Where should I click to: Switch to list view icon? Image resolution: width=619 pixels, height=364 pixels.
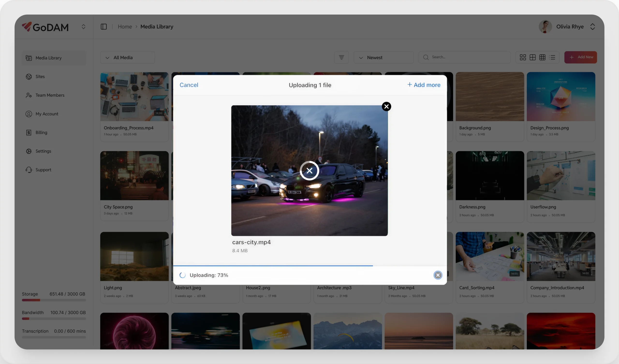point(552,57)
